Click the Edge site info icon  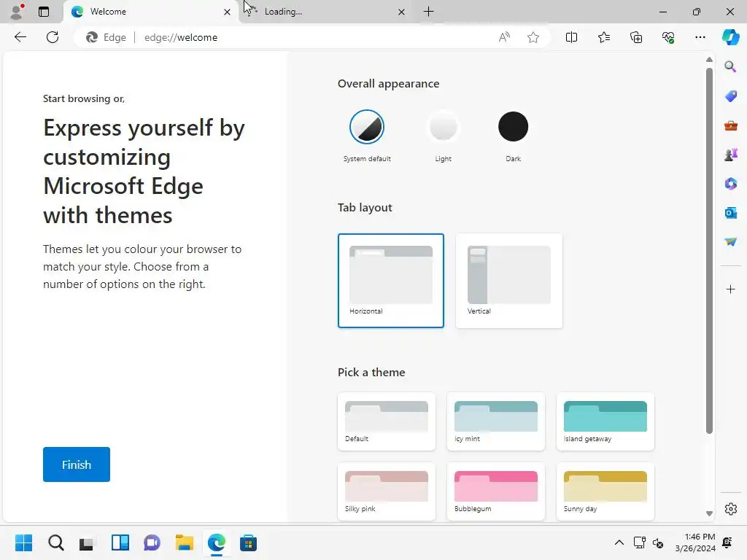[106, 37]
